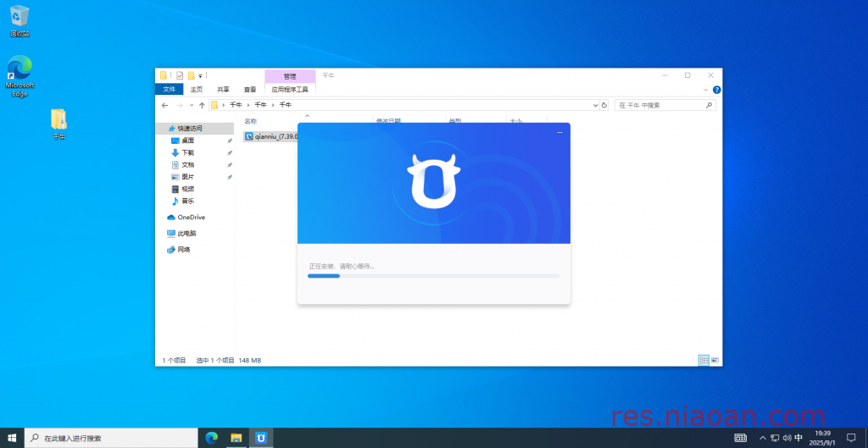Click the '正在安装，请耐心等待...' status text
868x448 pixels.
click(x=341, y=266)
